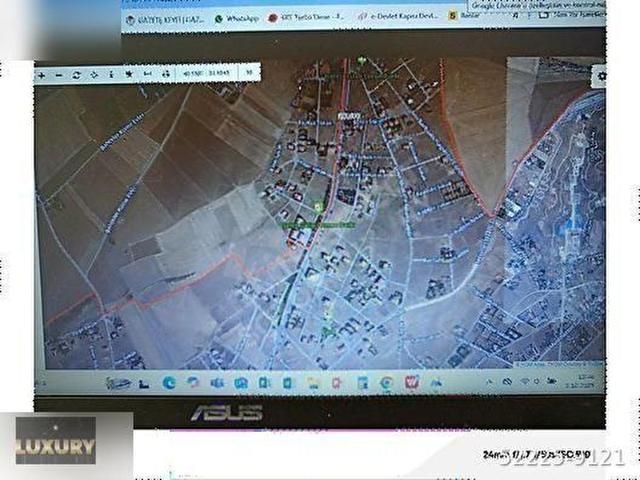Open the map settings gear on the right edge
Image resolution: width=640 pixels, height=480 pixels.
pyautogui.click(x=602, y=76)
